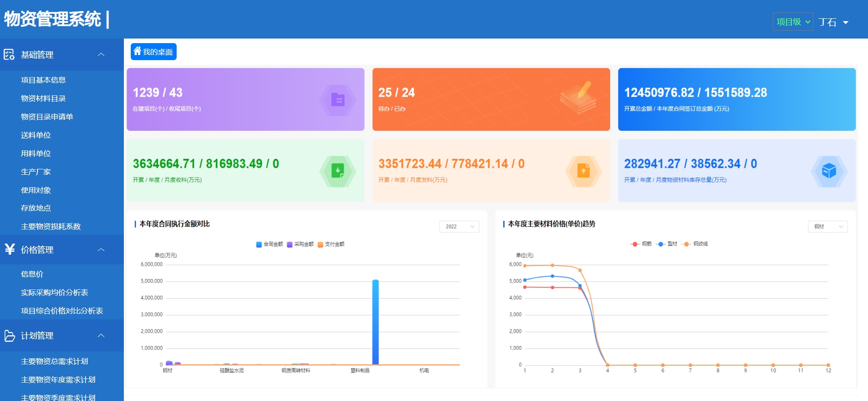This screenshot has height=401, width=868.
Task: Click the 型材 data point at month 1
Action: 525,280
